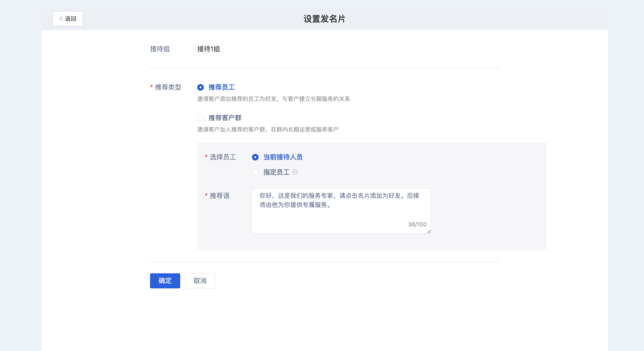Cancel with the 取消 button
644x351 pixels.
pos(200,281)
